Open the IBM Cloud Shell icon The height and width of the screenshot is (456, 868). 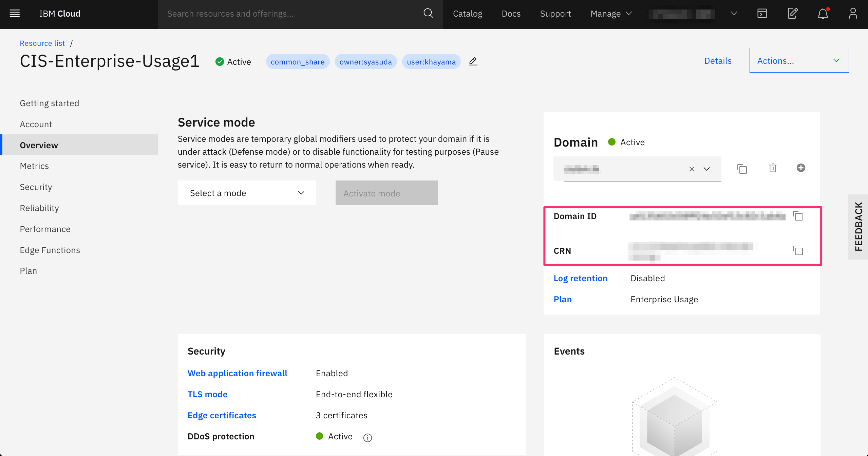click(762, 14)
